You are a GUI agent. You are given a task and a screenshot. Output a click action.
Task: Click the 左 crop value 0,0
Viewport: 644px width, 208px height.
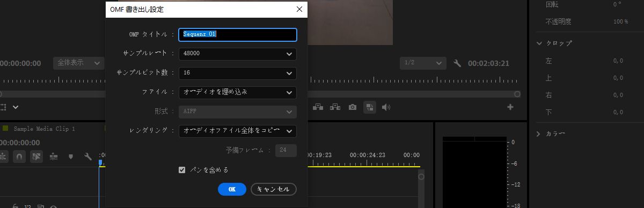pyautogui.click(x=618, y=61)
